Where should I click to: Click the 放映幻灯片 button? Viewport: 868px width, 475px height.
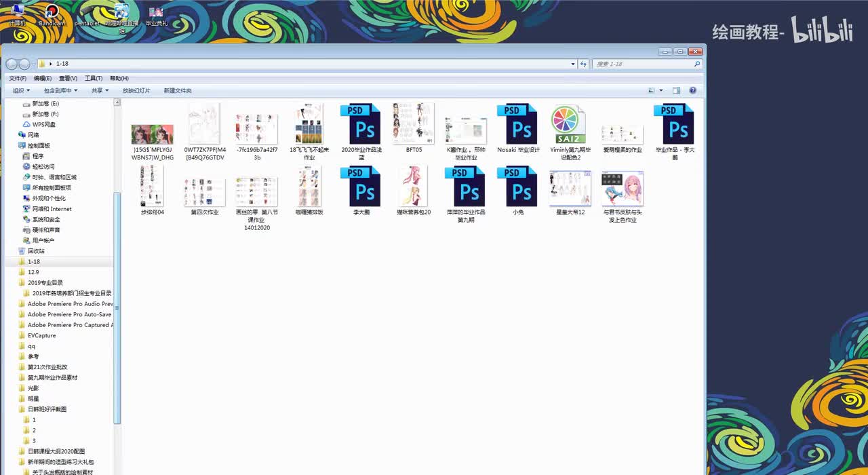pyautogui.click(x=136, y=90)
